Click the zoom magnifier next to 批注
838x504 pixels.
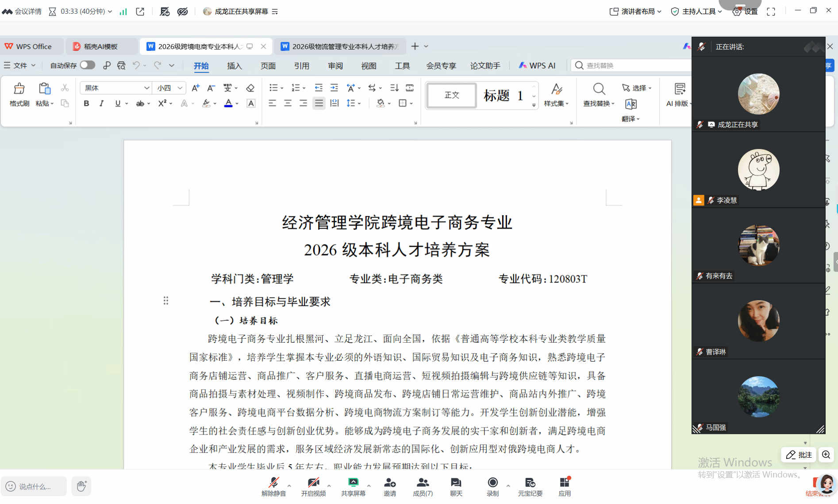click(x=826, y=455)
